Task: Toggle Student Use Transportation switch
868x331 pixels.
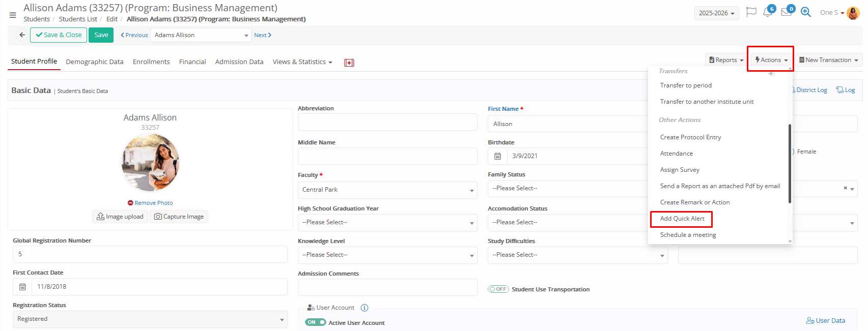Action: [498, 289]
